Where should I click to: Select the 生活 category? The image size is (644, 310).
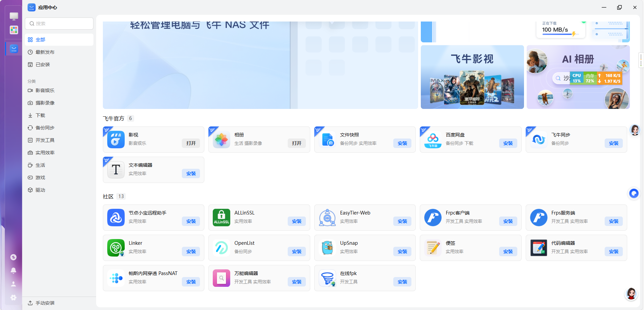pos(59,165)
